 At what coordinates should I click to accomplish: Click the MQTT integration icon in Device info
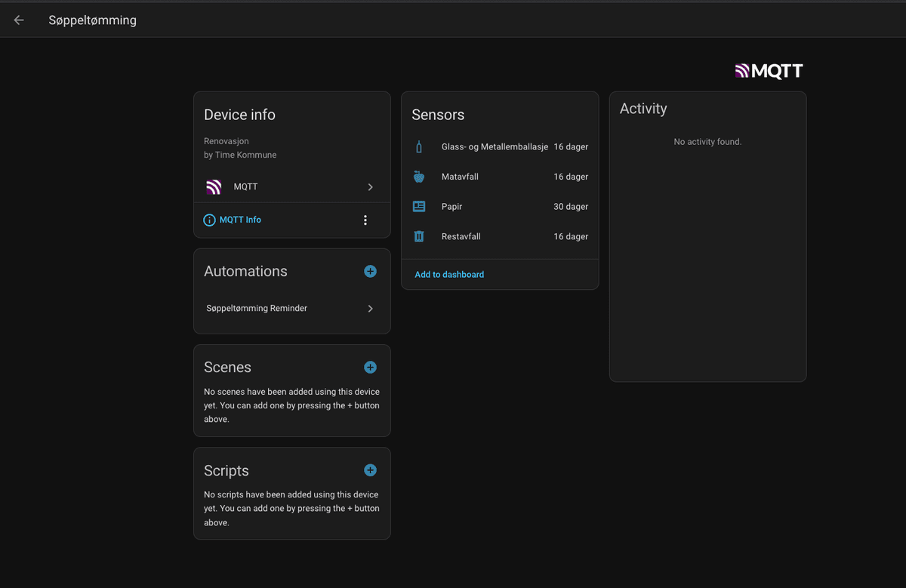(x=214, y=187)
